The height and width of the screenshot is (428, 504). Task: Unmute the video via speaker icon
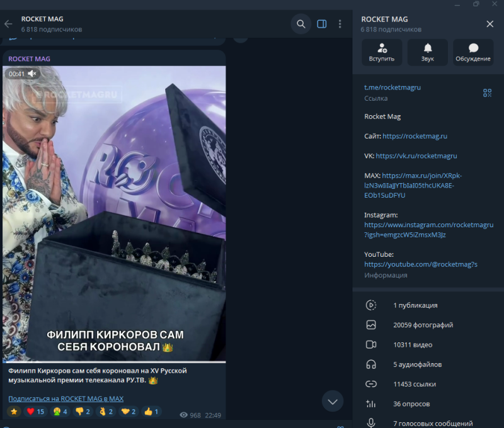point(32,74)
